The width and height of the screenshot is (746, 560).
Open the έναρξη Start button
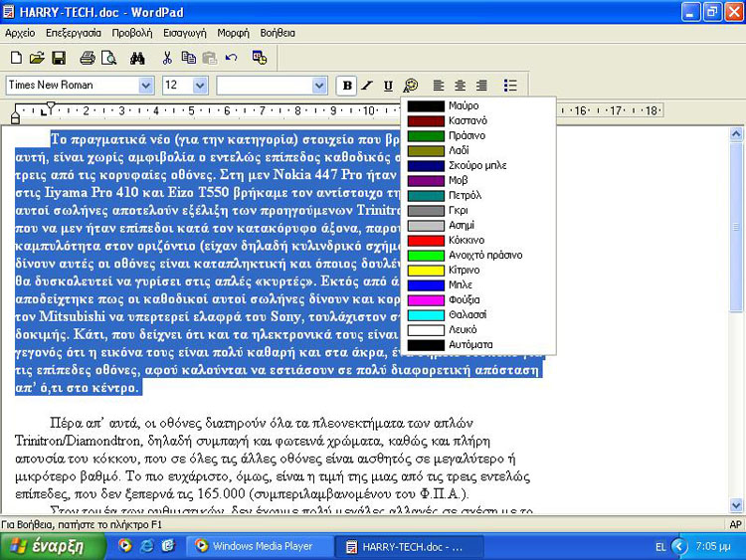(x=53, y=546)
